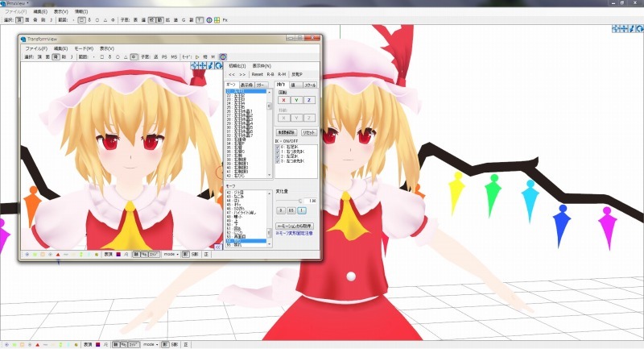Click move-all-directions icon in TransformView viewport
644x349 pixels.
(203, 65)
